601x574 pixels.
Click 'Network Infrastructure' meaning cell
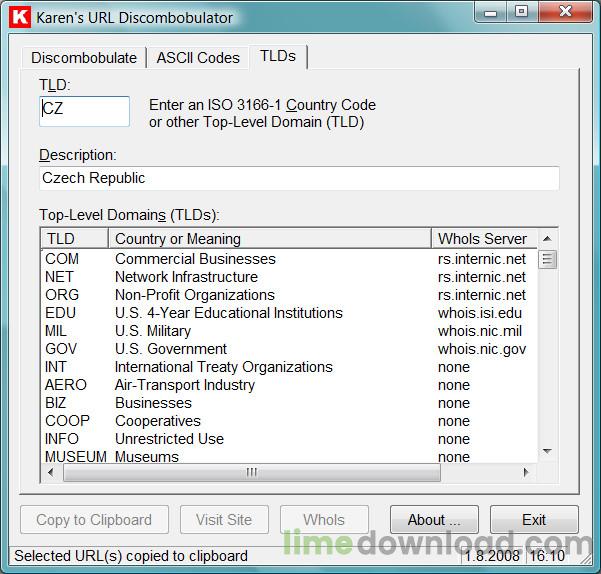coord(186,277)
